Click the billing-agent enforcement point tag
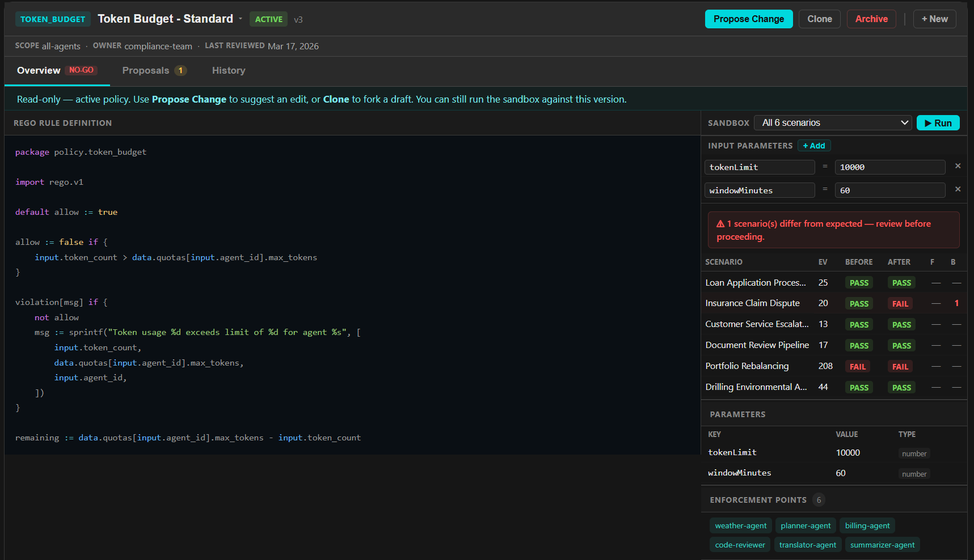The image size is (974, 560). tap(867, 526)
